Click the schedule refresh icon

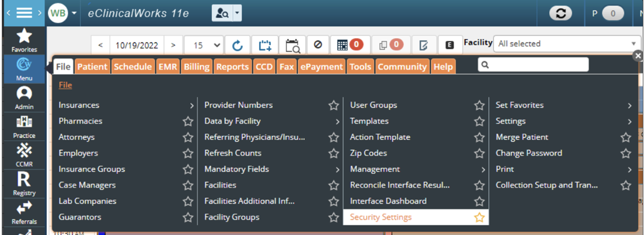point(238,45)
